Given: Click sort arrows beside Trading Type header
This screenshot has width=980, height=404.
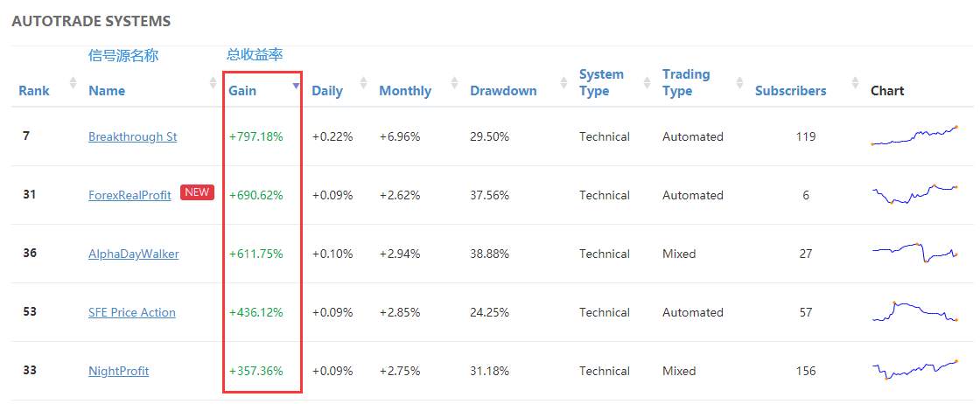Looking at the screenshot, I should click(x=740, y=82).
